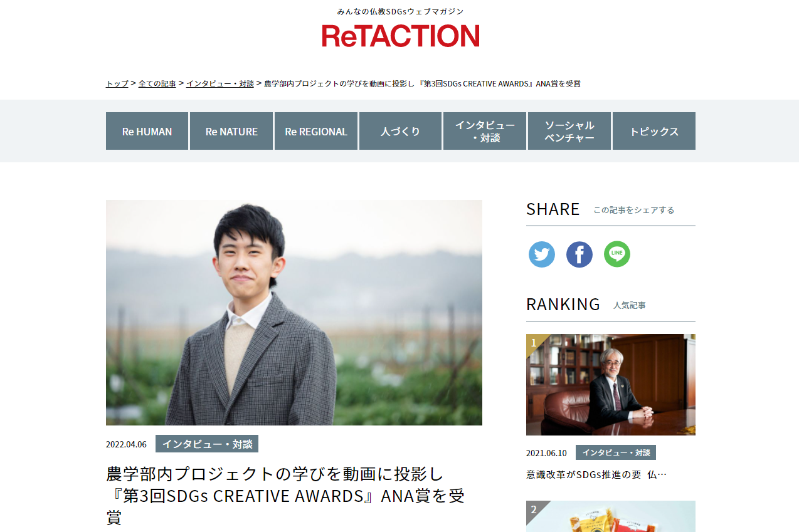Viewport: 799px width, 532px height.
Task: Open the Re HUMAN category
Action: click(147, 131)
